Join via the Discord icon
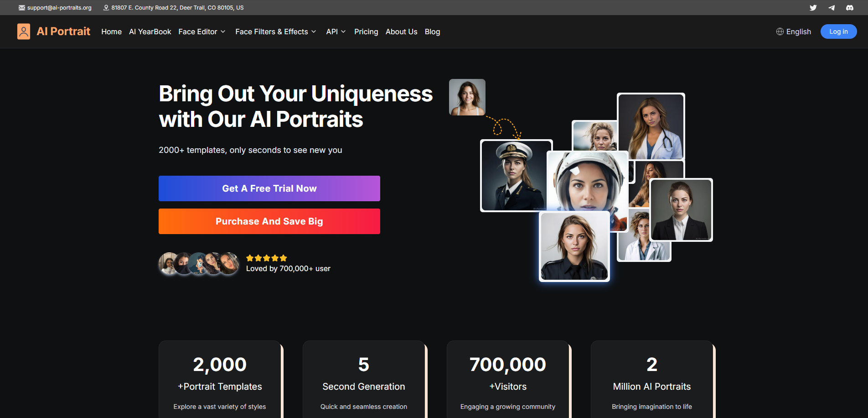 849,8
